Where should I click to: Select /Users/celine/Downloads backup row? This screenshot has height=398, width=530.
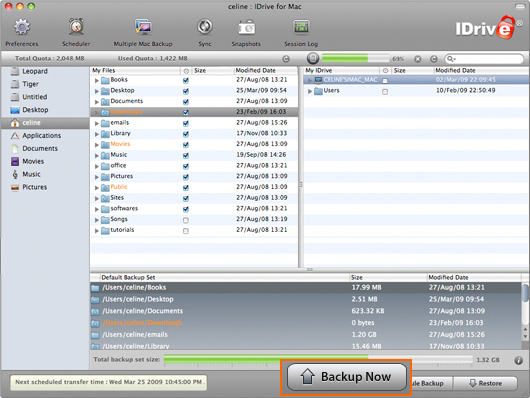click(306, 323)
